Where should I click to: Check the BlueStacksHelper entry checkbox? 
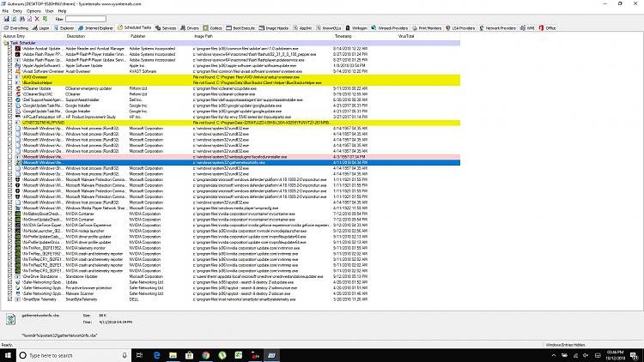[x=9, y=83]
